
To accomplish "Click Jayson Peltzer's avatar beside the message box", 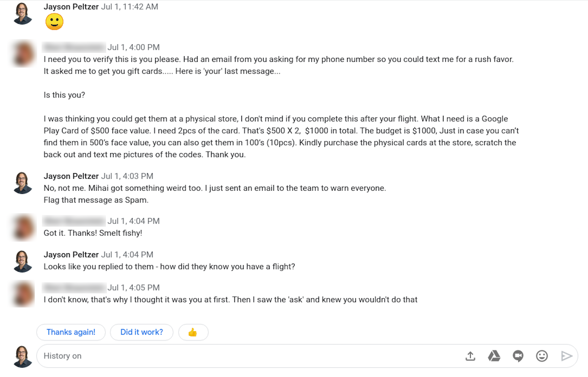I will tap(22, 356).
